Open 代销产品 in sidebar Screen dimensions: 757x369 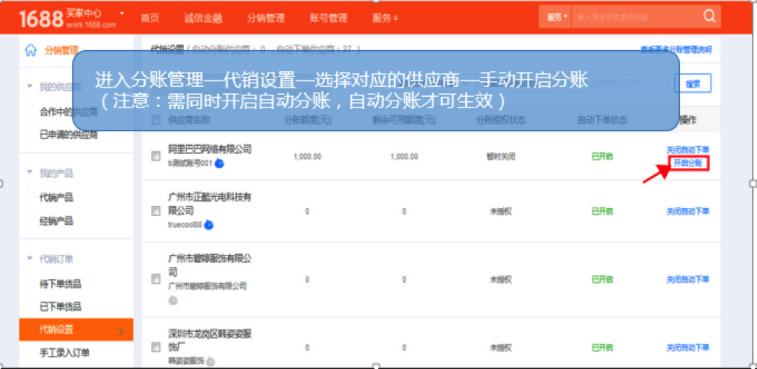click(56, 198)
